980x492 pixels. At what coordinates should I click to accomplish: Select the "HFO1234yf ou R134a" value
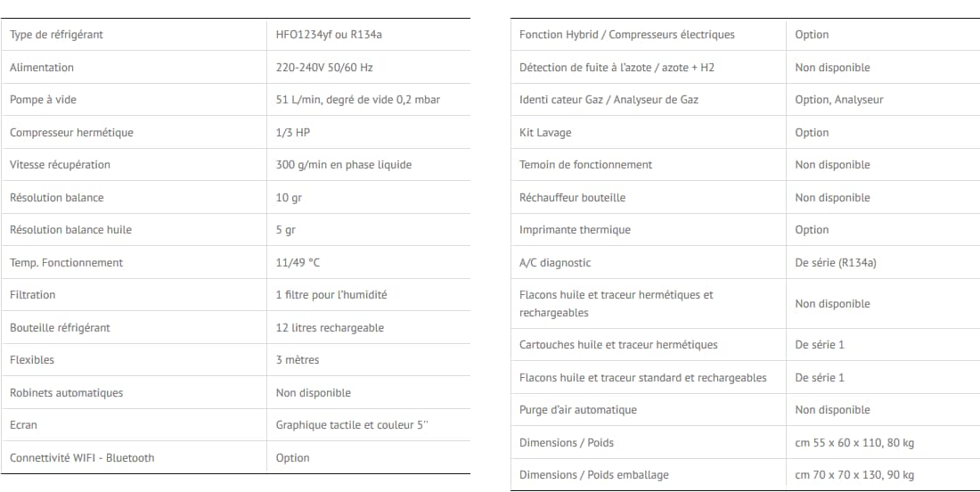pyautogui.click(x=329, y=35)
